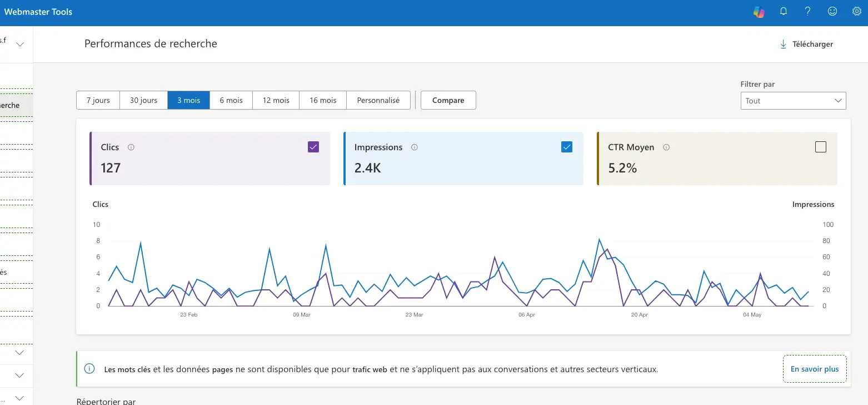Enable the CTR Moyen checkbox
This screenshot has width=868, height=405.
pos(820,147)
